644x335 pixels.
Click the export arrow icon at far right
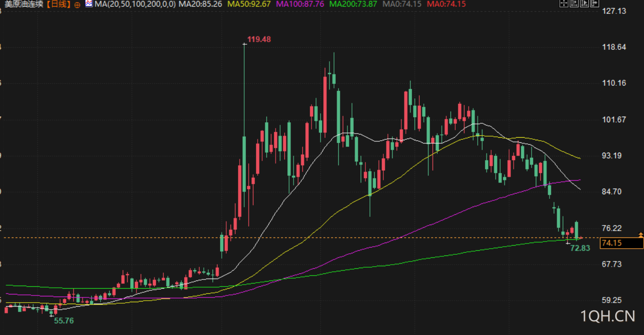(595, 3)
